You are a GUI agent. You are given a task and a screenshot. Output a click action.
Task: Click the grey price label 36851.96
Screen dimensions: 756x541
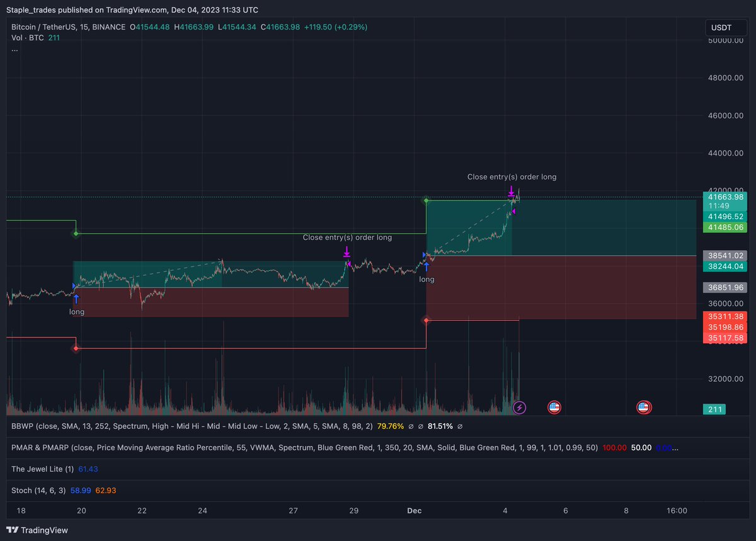726,287
